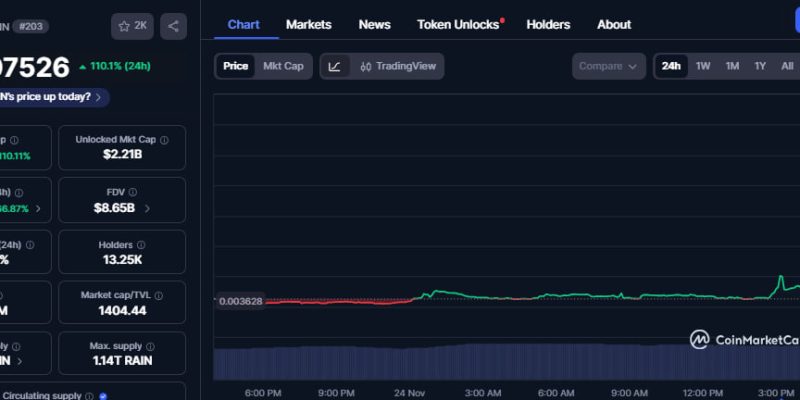The height and width of the screenshot is (400, 800).
Task: Click the share icon button
Action: pos(173,26)
